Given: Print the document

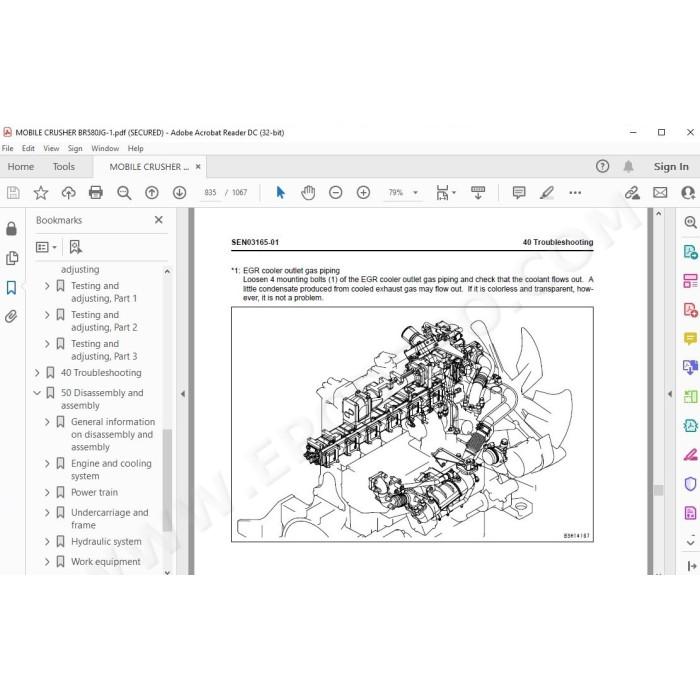Looking at the screenshot, I should pyautogui.click(x=96, y=192).
